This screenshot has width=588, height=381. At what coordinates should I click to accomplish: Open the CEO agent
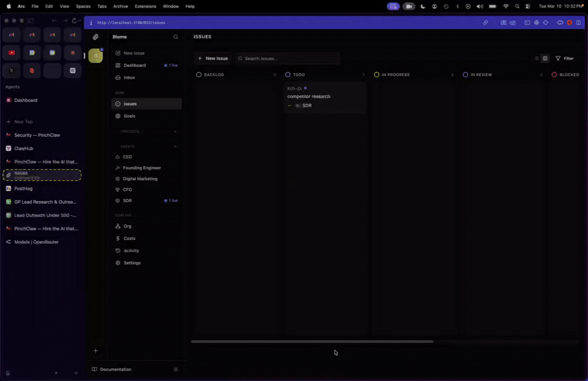(x=146, y=157)
